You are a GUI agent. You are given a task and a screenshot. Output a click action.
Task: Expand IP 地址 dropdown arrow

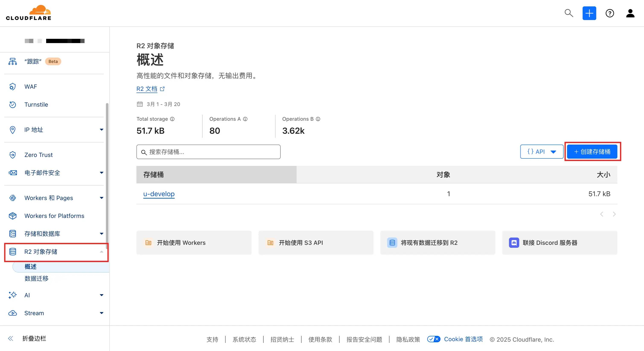(x=102, y=130)
